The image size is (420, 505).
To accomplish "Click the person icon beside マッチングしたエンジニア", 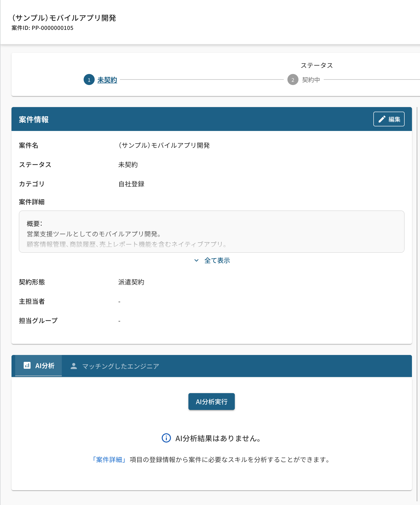I will pos(74,366).
